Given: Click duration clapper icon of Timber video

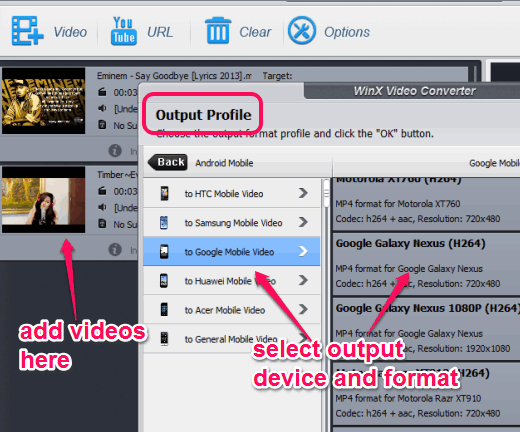Looking at the screenshot, I should 102,191.
